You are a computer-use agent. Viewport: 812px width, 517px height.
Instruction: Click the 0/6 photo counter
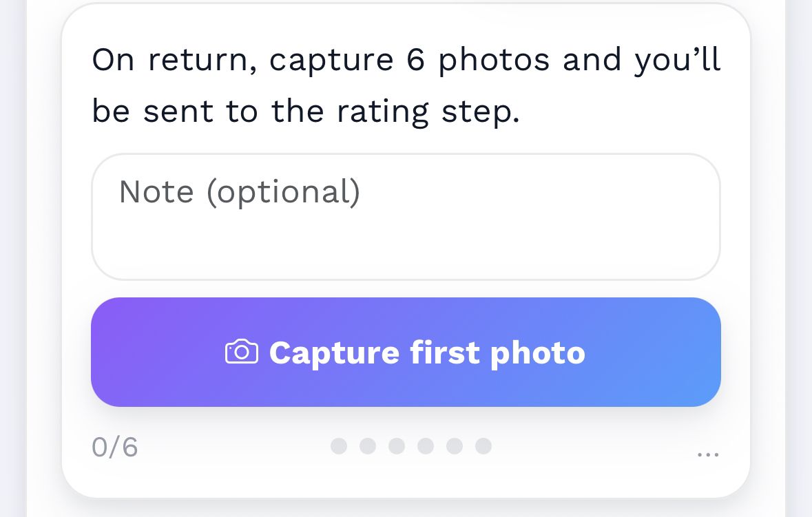(x=114, y=447)
